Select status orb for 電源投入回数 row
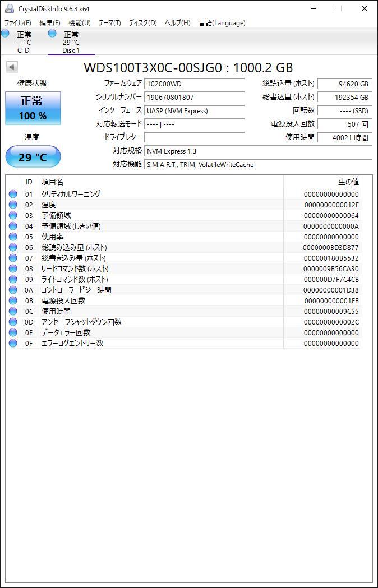 13,300
